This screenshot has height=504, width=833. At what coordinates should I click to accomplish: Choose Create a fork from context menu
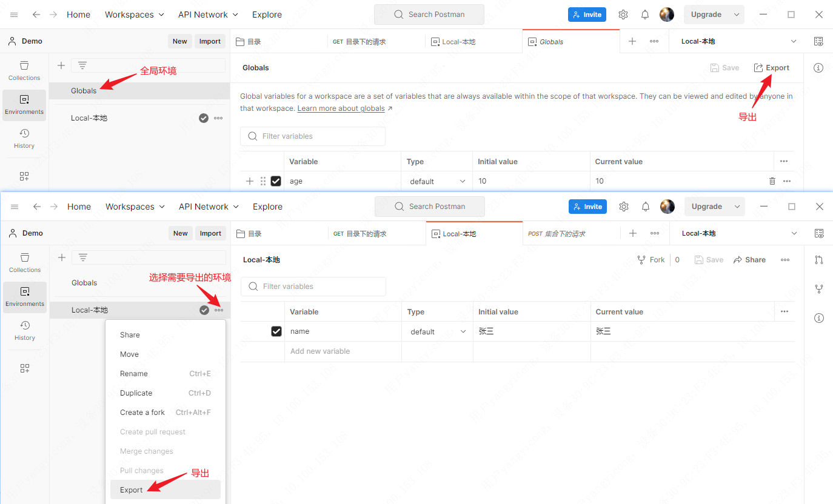(x=166, y=413)
